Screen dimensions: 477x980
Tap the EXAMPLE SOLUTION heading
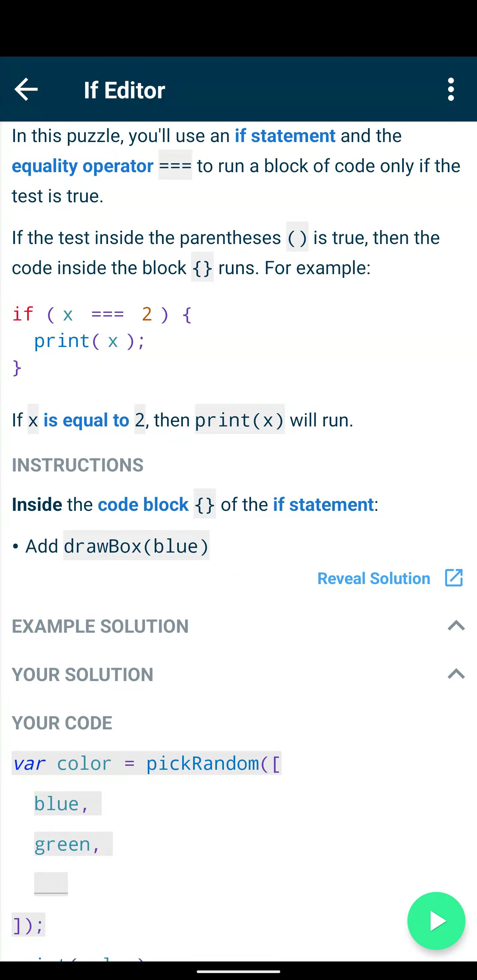(100, 626)
